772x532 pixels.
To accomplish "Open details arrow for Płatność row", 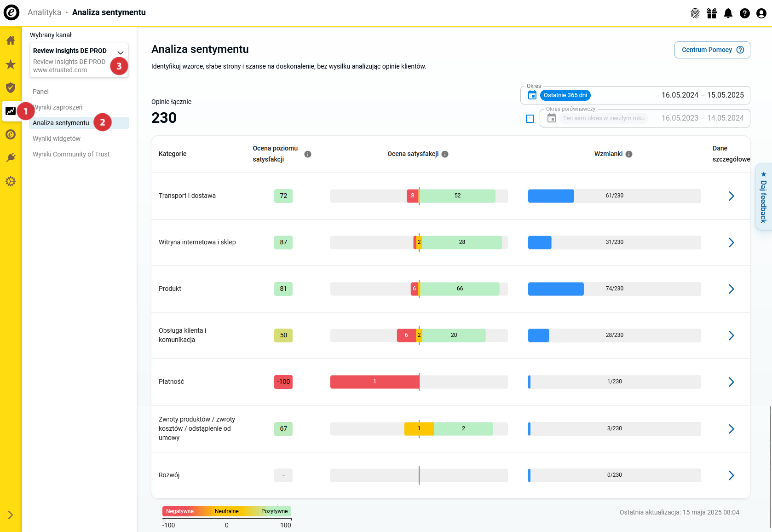I will coord(731,382).
